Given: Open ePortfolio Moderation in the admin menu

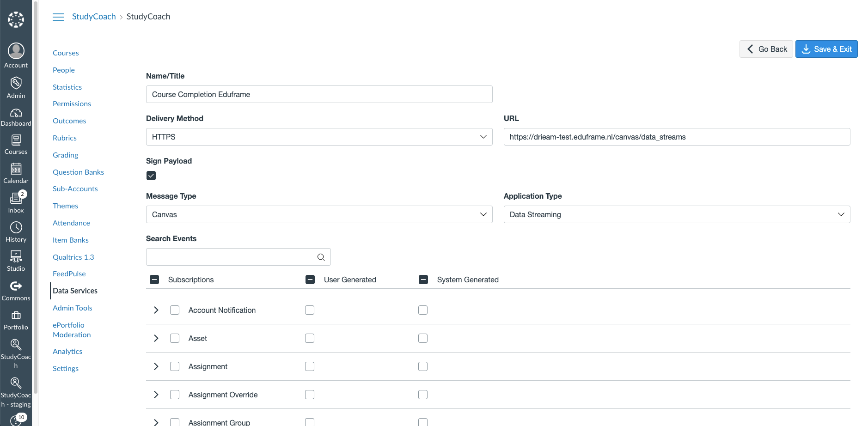Looking at the screenshot, I should 72,330.
